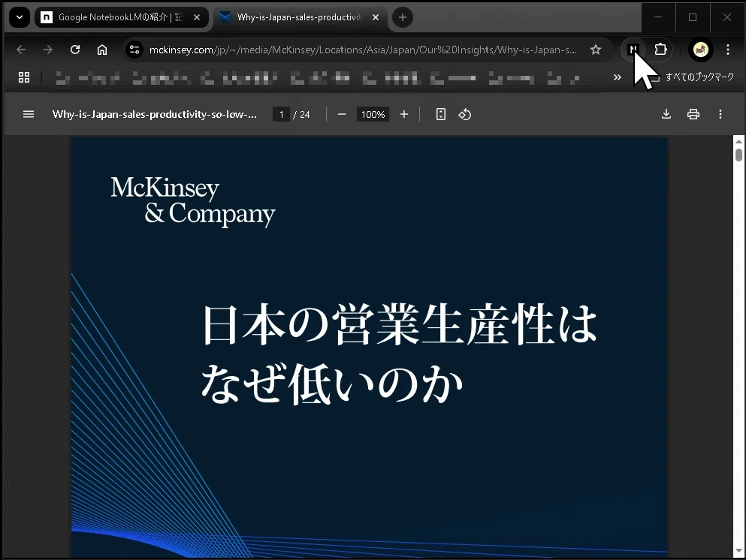Go back to previous page
Screen dimensions: 746x560
click(21, 50)
